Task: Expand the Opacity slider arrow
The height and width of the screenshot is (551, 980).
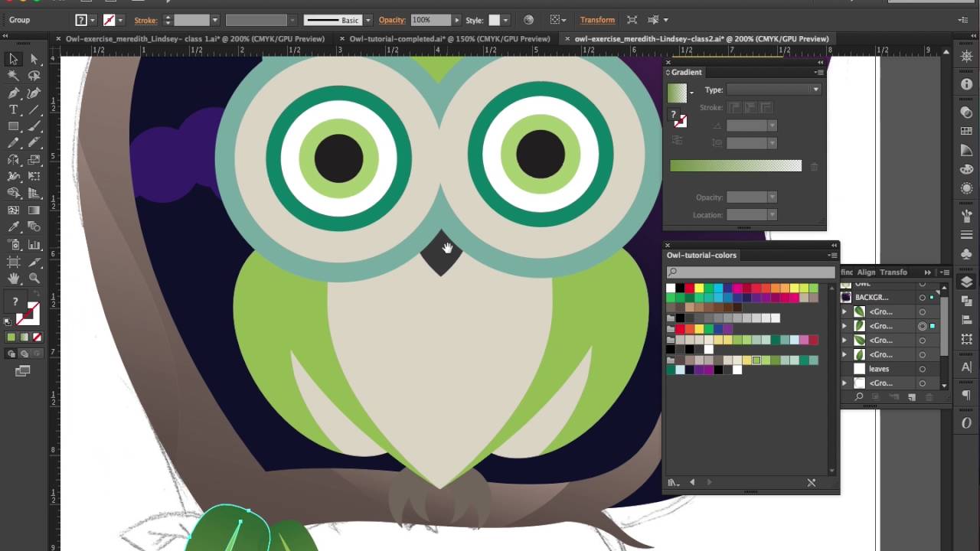Action: (x=458, y=20)
